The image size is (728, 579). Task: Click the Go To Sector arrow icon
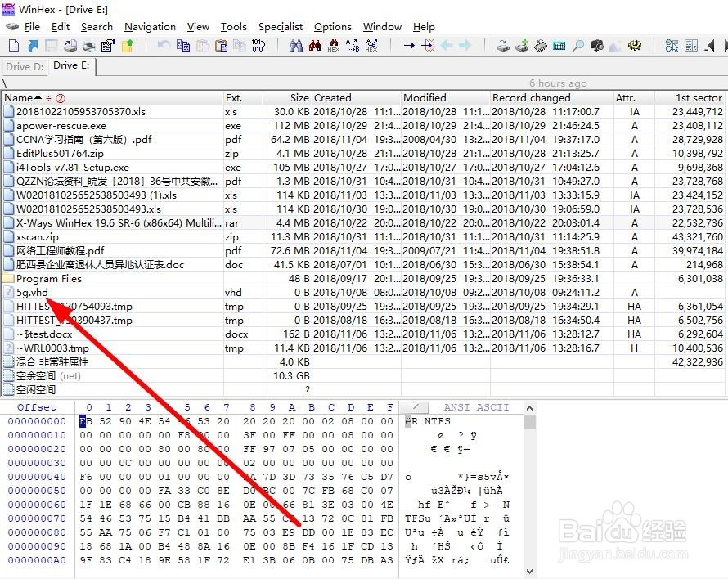[x=428, y=46]
